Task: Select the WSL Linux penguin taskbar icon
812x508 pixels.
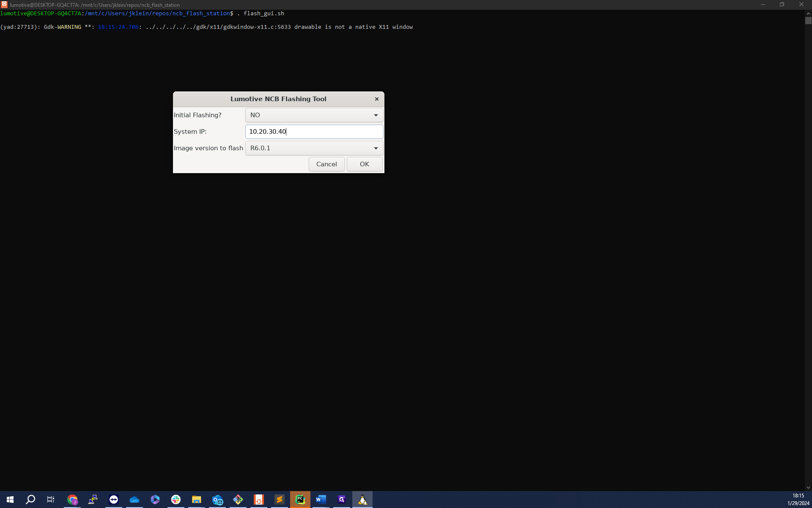Action: pyautogui.click(x=362, y=500)
